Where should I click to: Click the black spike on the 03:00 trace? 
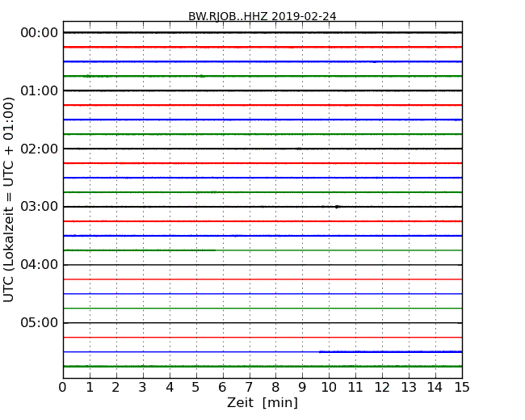337,207
